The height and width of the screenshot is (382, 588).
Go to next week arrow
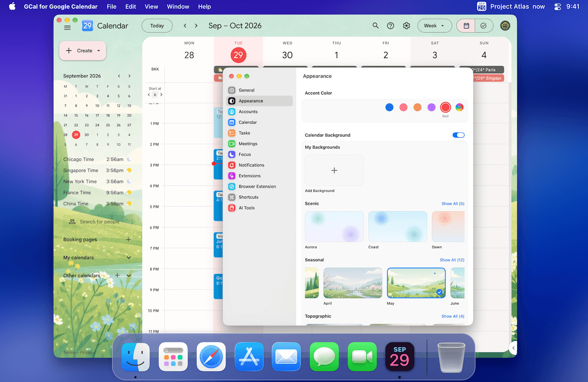coord(196,26)
